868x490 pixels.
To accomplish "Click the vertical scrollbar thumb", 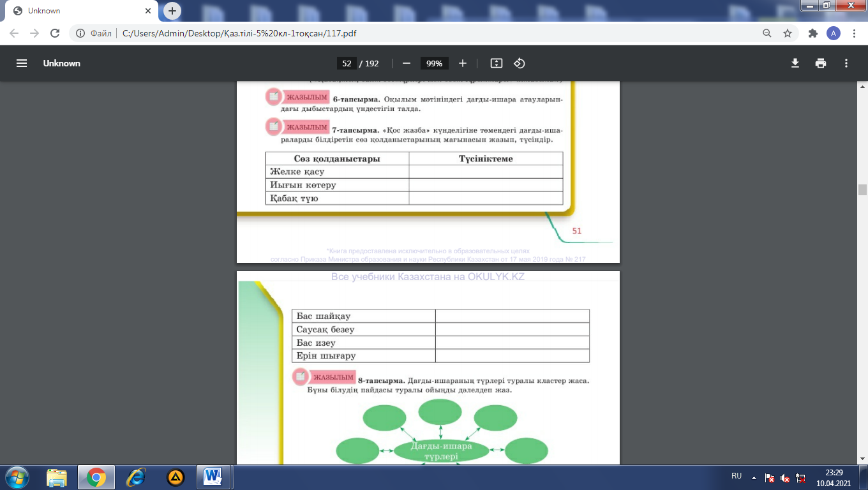I will [862, 189].
